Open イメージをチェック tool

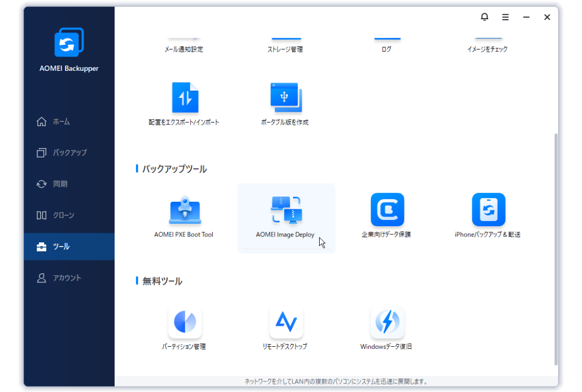(487, 49)
